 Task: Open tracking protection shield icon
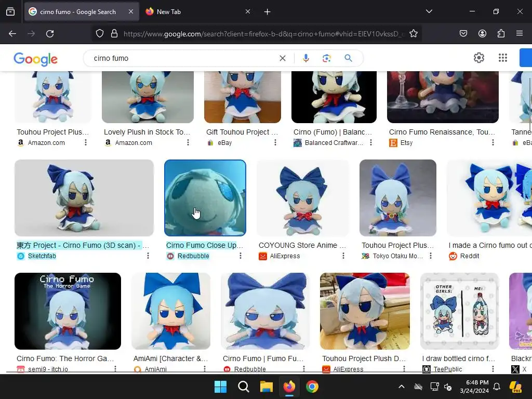[x=99, y=34]
